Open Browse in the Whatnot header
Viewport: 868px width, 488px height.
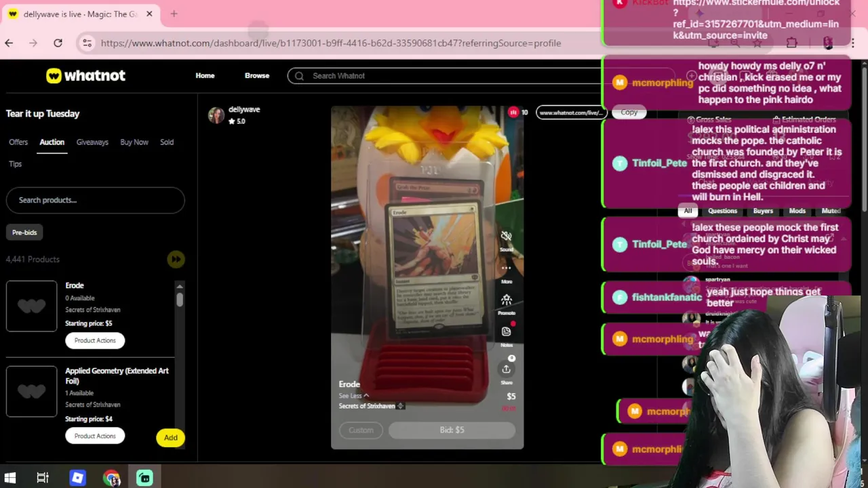(257, 75)
